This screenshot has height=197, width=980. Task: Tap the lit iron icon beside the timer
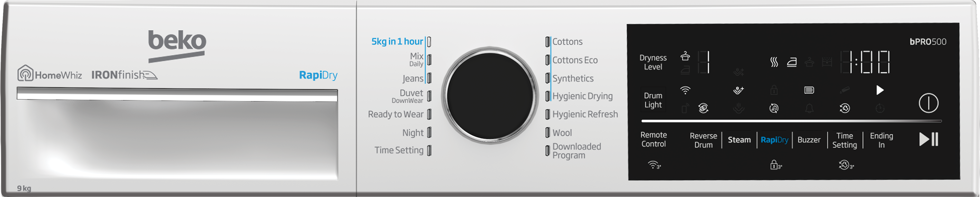pos(792,62)
